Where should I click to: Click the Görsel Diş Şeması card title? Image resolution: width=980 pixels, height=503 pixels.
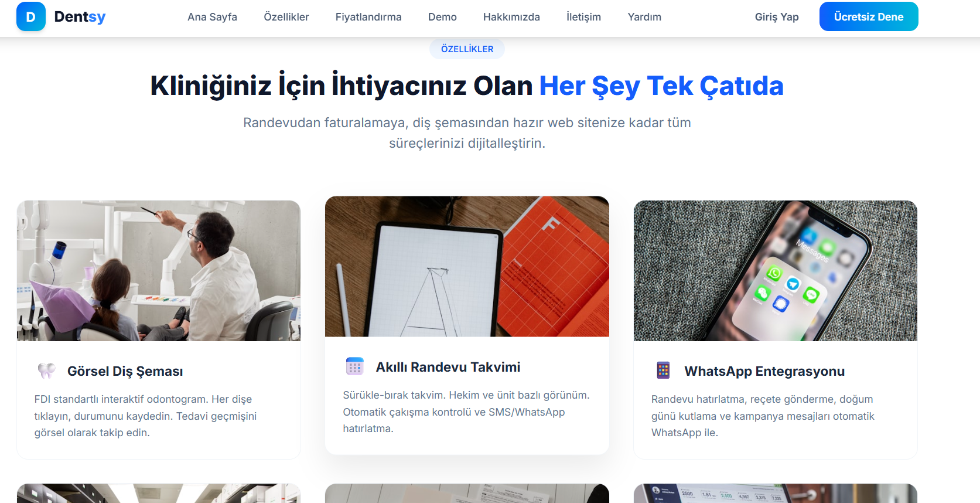point(125,371)
